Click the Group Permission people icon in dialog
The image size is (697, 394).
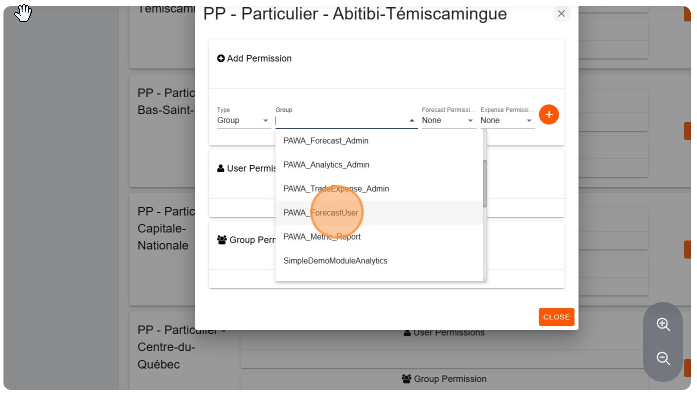tap(222, 240)
